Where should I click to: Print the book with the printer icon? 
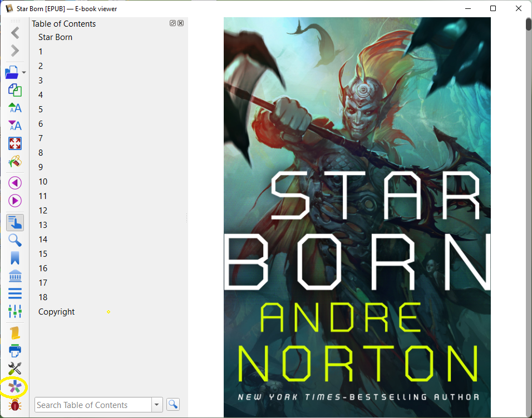15,351
